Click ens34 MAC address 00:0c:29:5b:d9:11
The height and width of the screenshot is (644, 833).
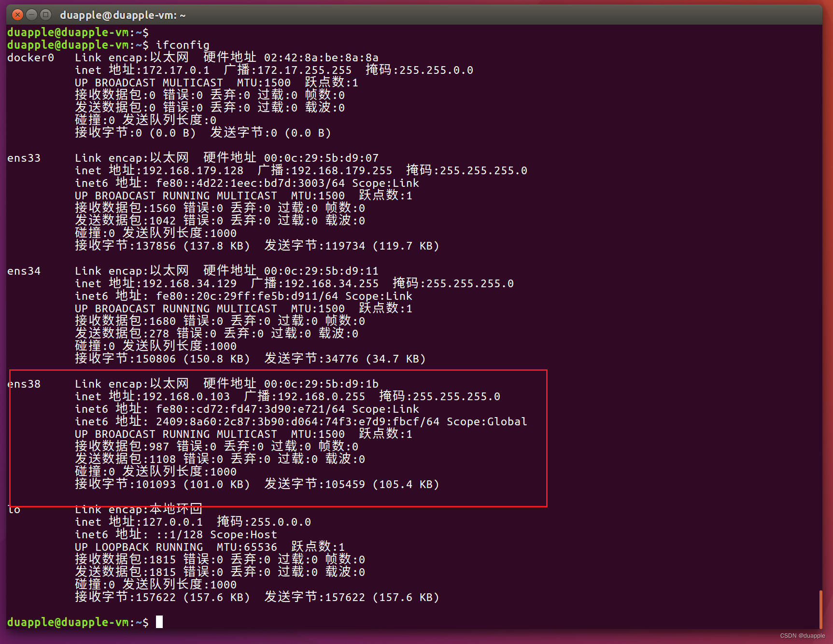321,271
